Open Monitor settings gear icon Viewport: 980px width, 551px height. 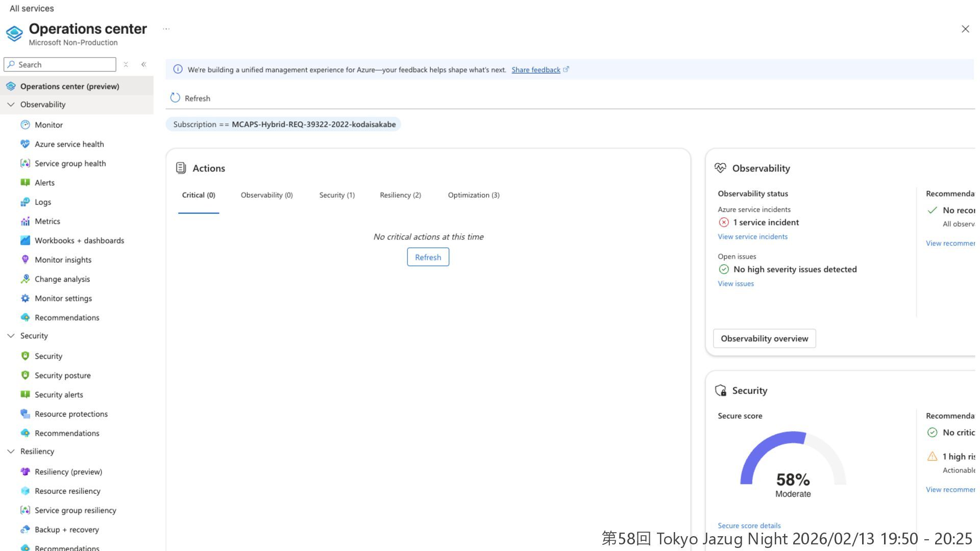(25, 298)
